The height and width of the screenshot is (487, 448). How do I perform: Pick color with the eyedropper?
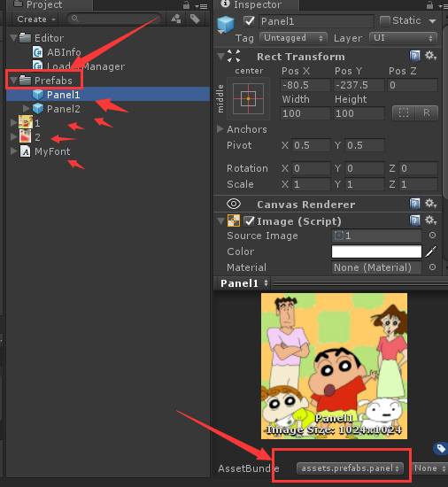[431, 251]
